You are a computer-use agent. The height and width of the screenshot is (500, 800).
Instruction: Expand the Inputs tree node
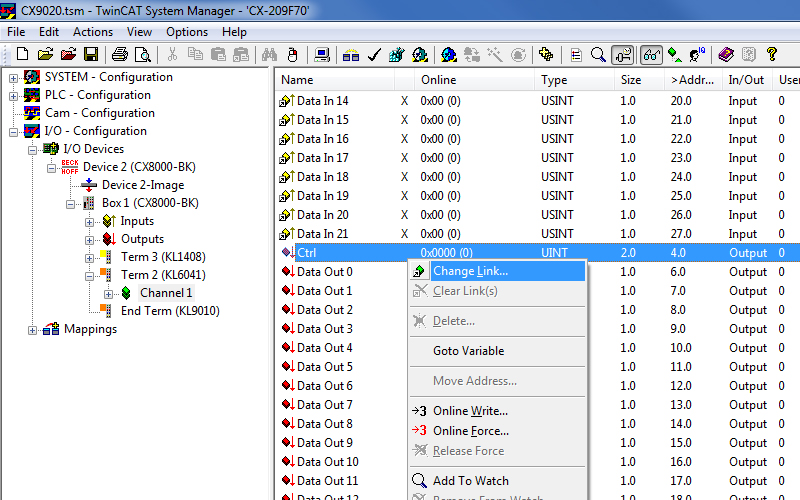(x=89, y=222)
